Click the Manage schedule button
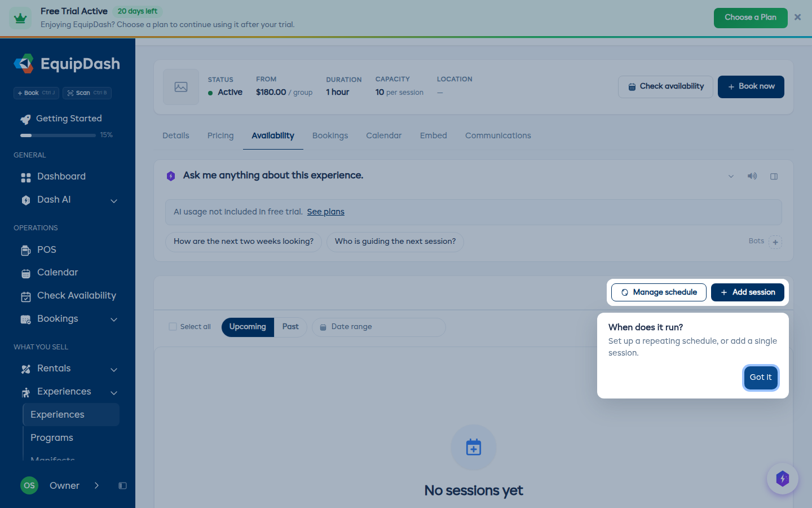This screenshot has width=812, height=508. (659, 292)
